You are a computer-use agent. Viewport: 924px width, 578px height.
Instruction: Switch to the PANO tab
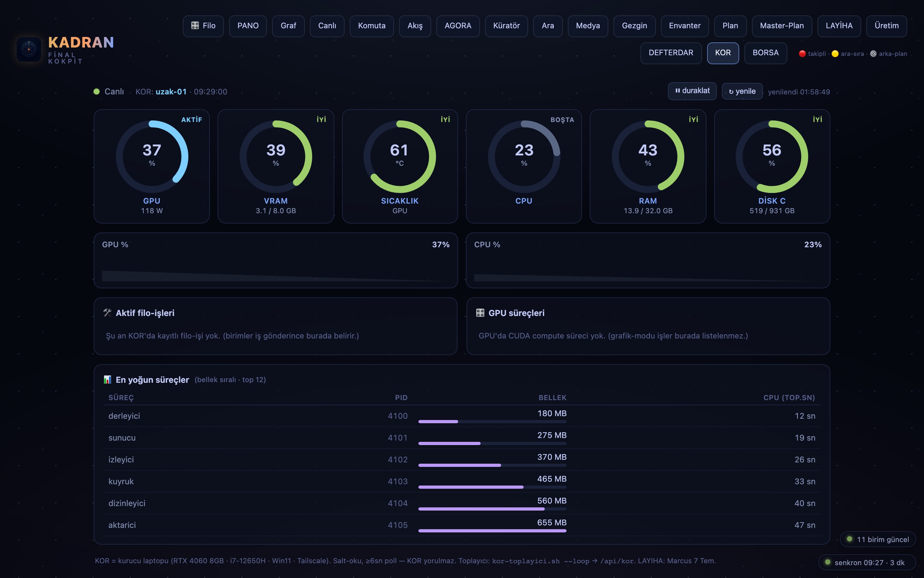point(248,26)
